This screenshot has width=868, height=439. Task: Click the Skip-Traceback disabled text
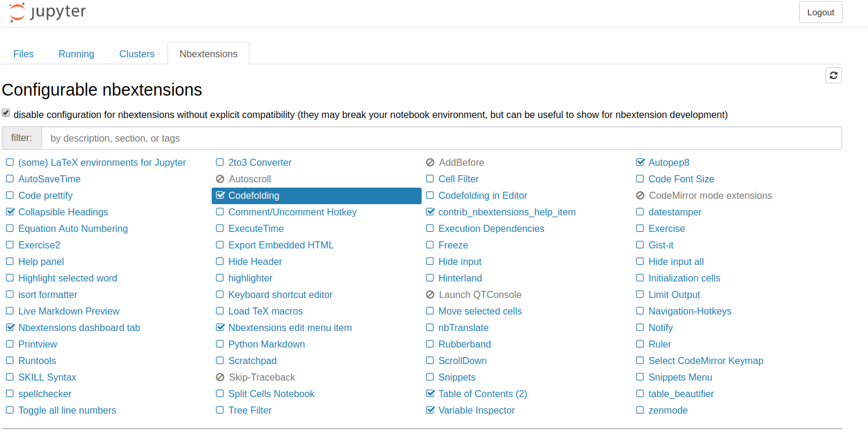[x=262, y=377]
